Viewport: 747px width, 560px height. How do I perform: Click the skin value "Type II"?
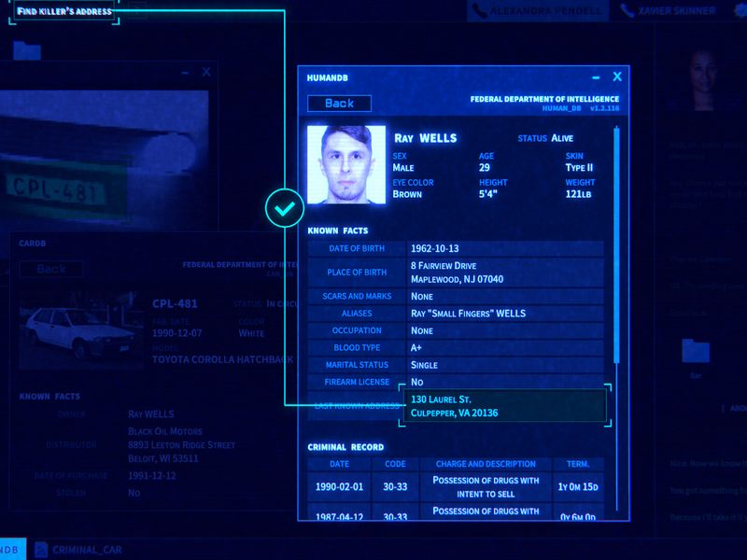[x=579, y=168]
